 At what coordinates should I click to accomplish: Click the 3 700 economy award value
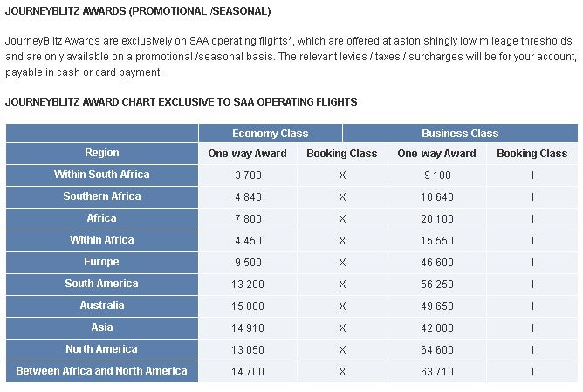point(248,175)
